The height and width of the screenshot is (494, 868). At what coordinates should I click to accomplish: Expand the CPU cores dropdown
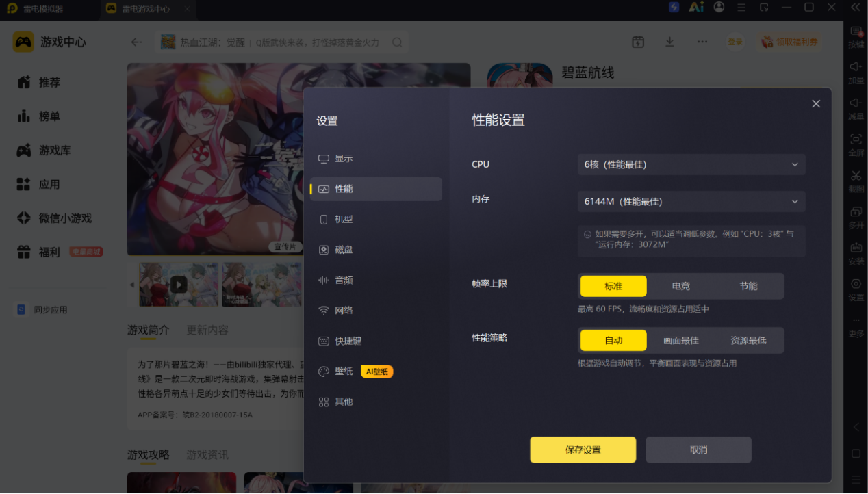[691, 164]
